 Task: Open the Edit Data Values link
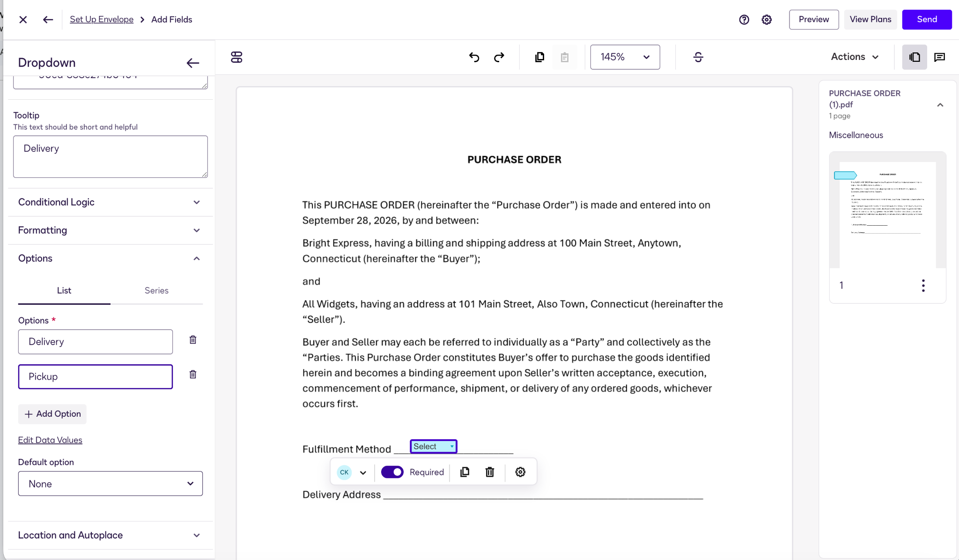(x=50, y=440)
